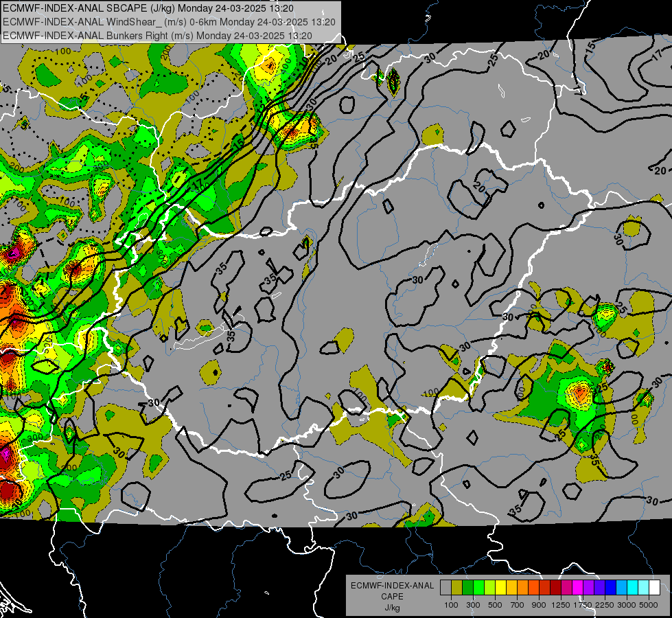Pick the gray swatch in CAPE legend

pos(445,587)
